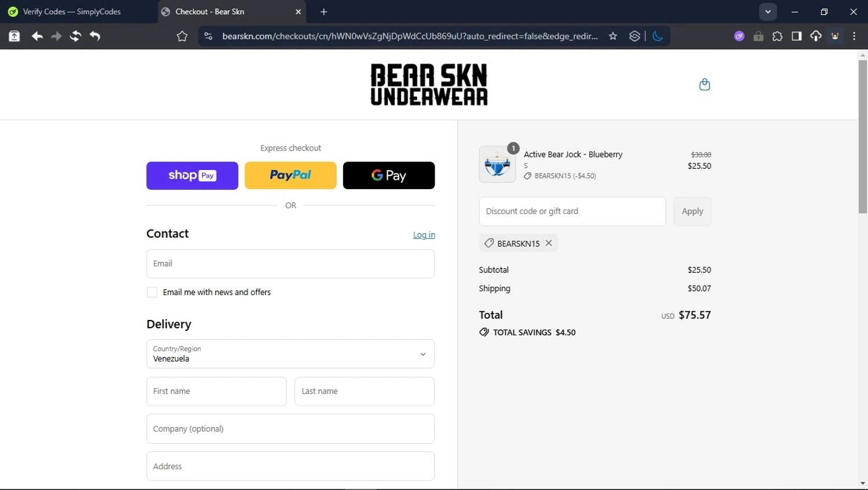The width and height of the screenshot is (868, 490).
Task: Open a new browser tab
Action: 323,12
